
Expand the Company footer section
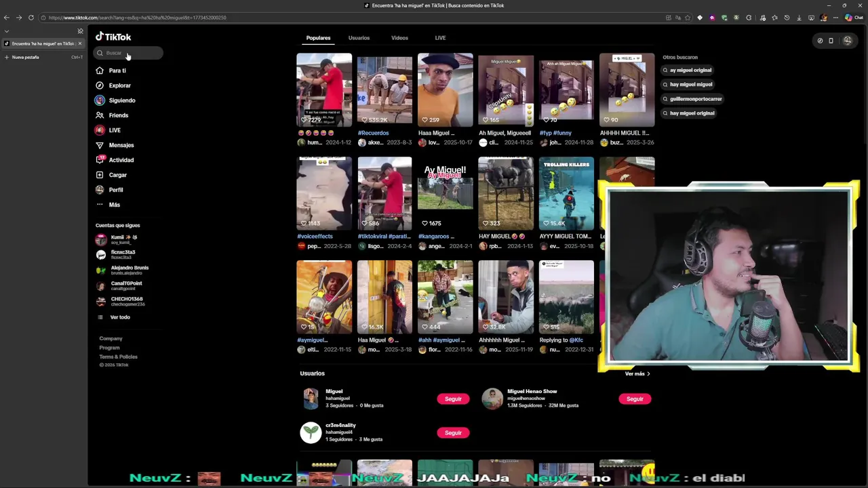111,338
